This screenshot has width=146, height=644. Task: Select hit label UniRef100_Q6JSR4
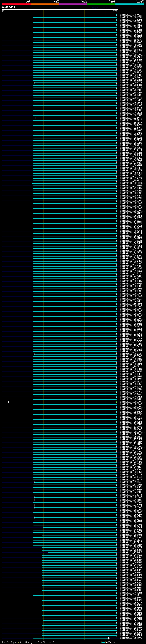coord(131,636)
